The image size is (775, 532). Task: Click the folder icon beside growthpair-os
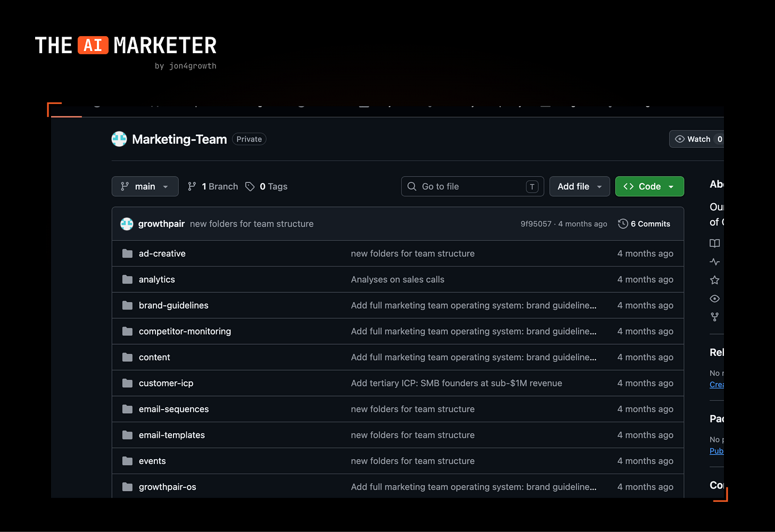click(x=127, y=487)
